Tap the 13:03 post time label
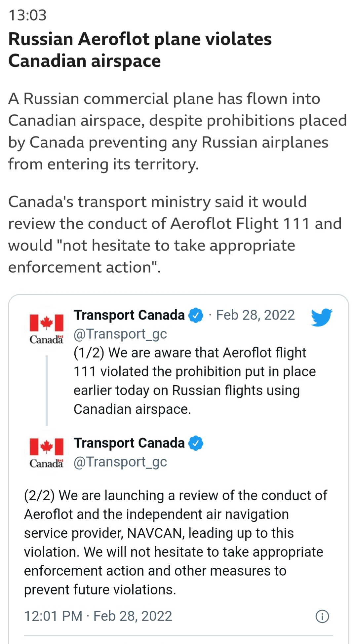Viewport: 353px width, 644px height. [28, 15]
